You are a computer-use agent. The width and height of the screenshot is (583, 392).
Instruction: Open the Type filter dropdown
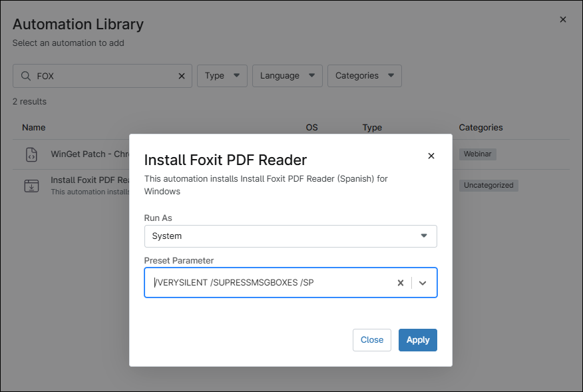(x=222, y=75)
